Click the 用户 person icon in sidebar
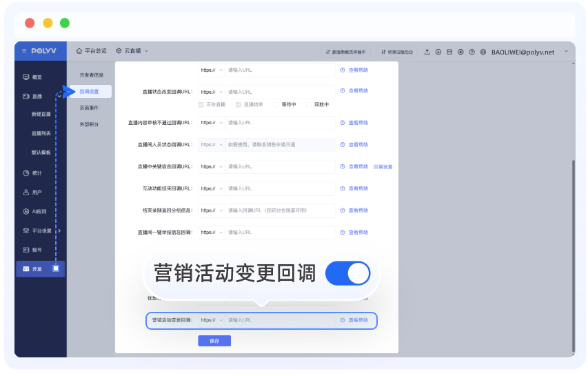 [26, 192]
